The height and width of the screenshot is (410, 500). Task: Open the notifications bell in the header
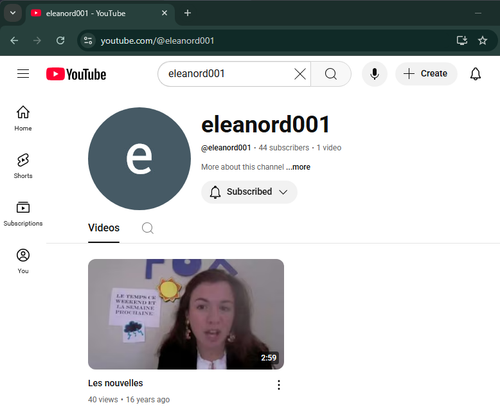[x=475, y=74]
